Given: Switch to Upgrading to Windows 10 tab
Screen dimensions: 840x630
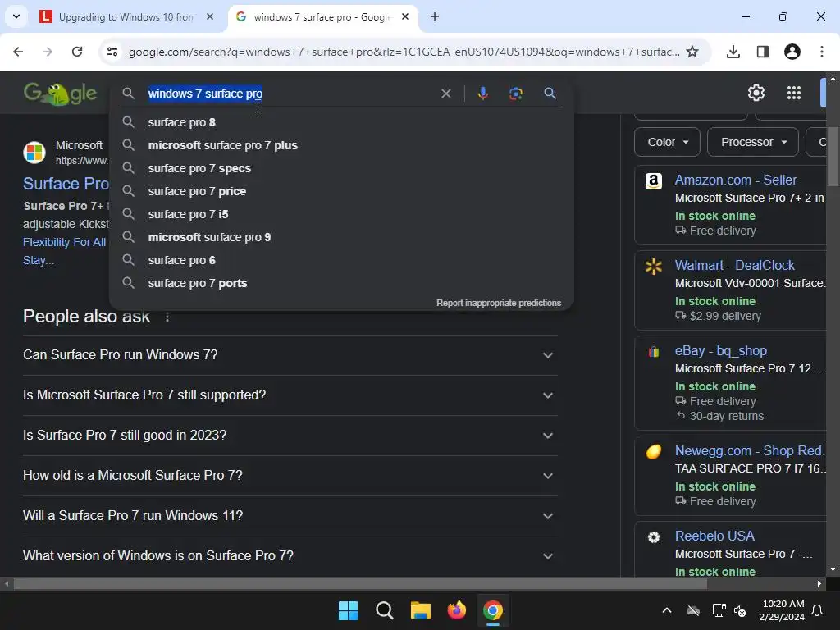Looking at the screenshot, I should tap(127, 16).
